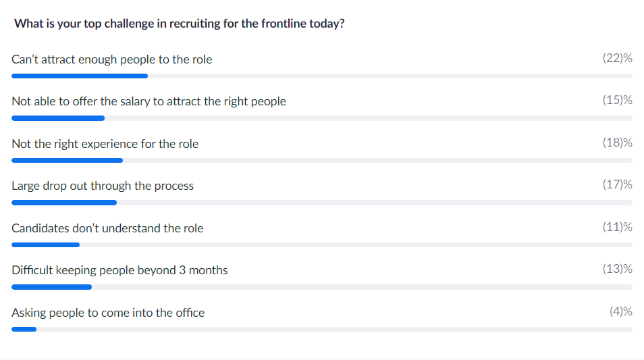Image resolution: width=644 pixels, height=360 pixels.
Task: Click the (15)% percentage label
Action: pos(617,100)
